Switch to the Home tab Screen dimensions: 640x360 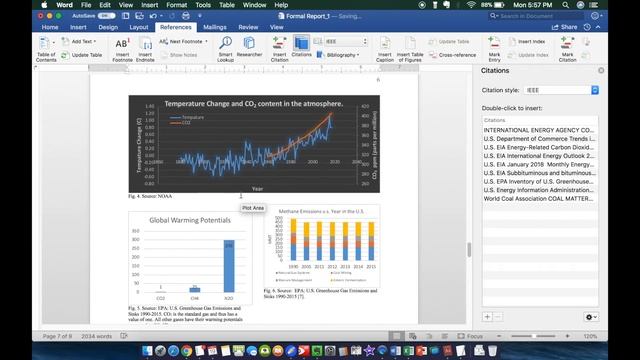click(50, 27)
